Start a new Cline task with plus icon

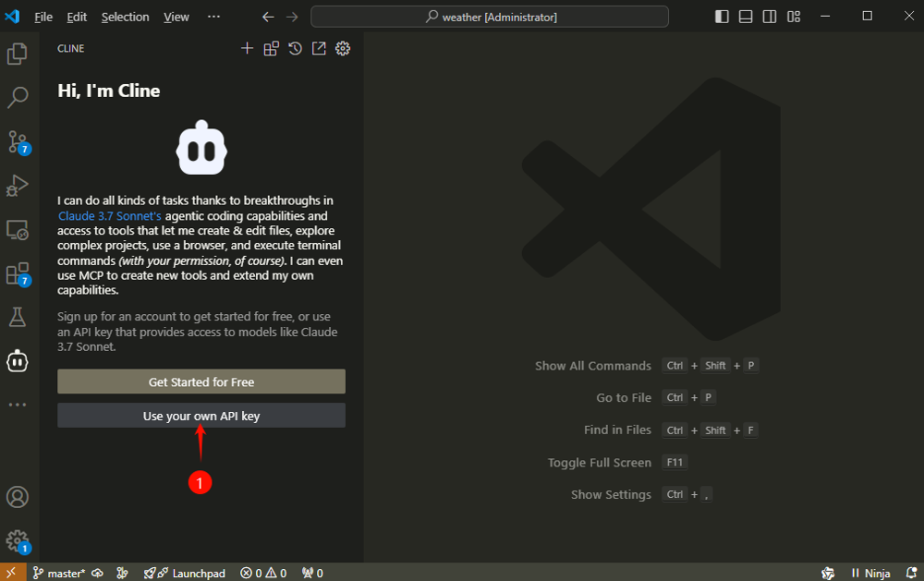click(247, 49)
